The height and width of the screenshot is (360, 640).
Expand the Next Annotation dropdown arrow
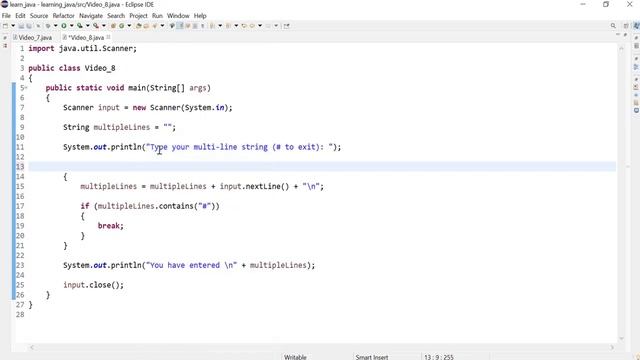click(220, 26)
